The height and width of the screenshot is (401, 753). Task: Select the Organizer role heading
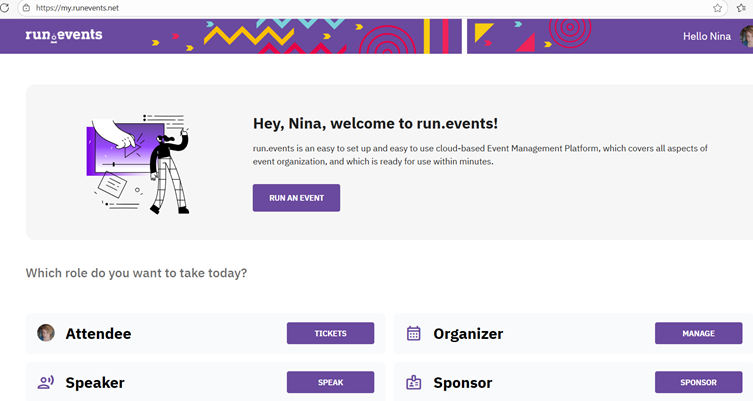[468, 333]
